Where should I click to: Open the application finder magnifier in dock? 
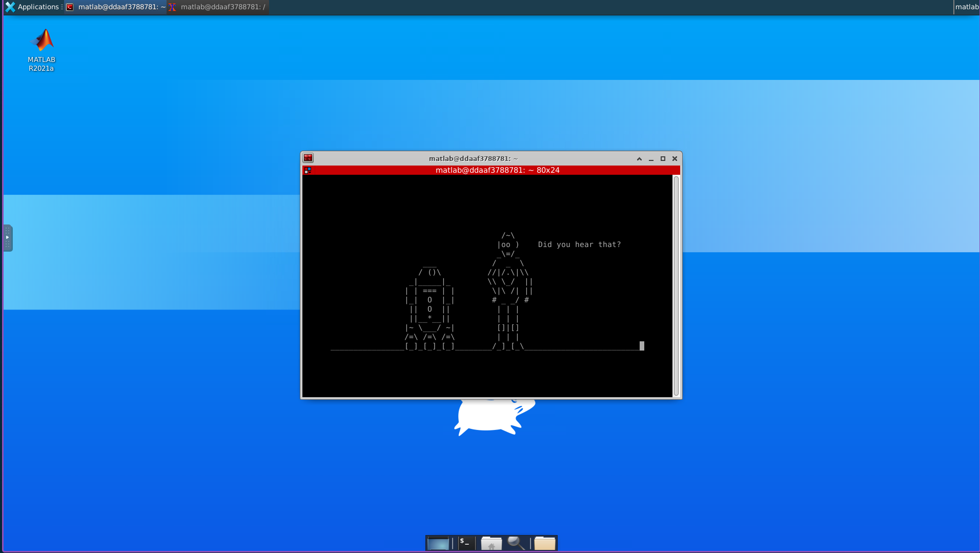tap(516, 543)
